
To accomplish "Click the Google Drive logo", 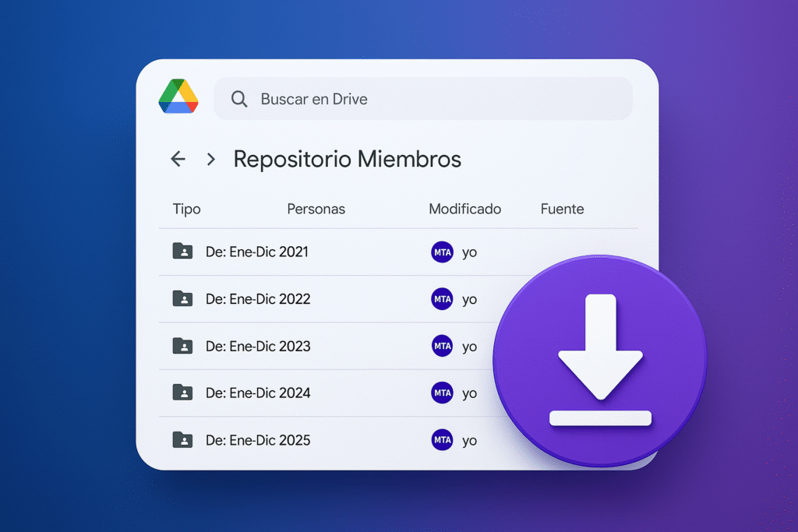I will coord(178,97).
